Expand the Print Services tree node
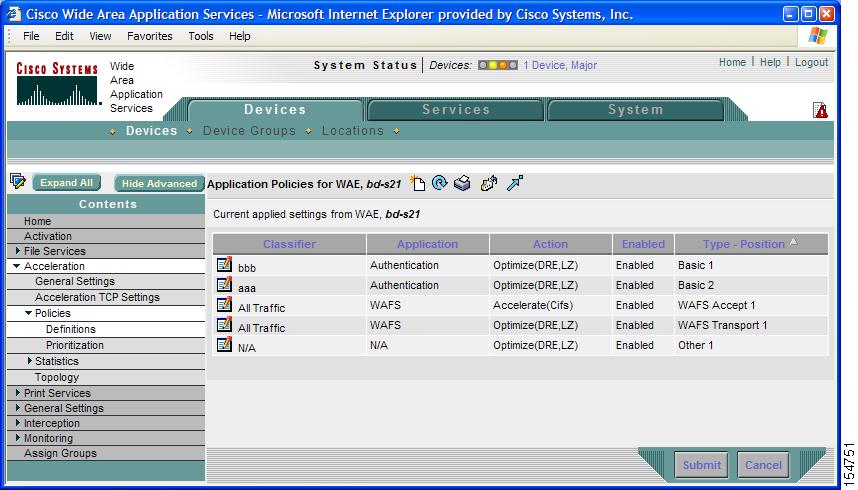 [x=18, y=393]
